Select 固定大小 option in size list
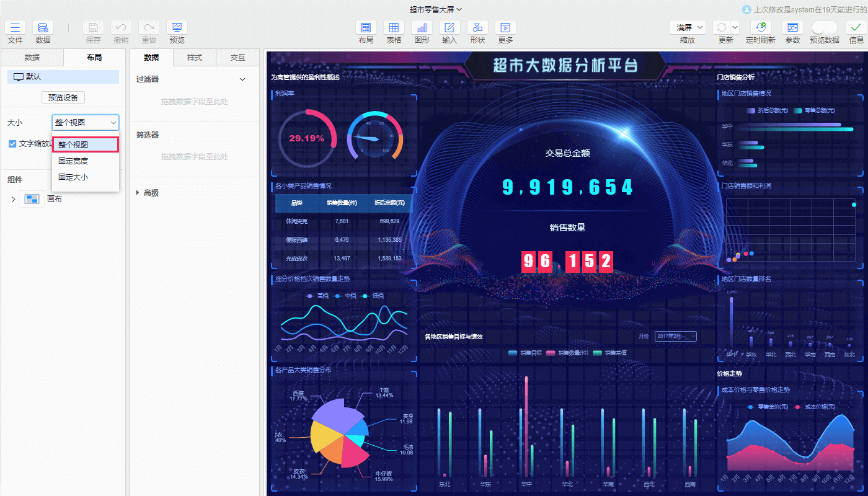 [73, 177]
